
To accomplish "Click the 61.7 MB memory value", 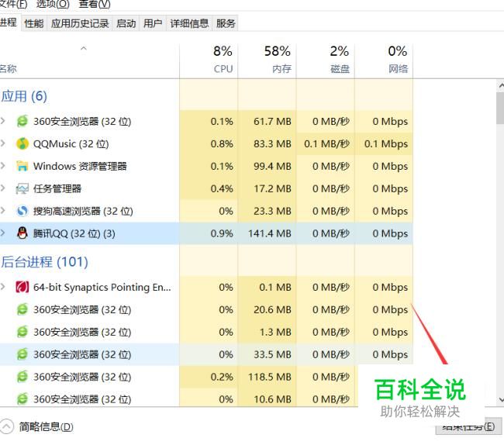I will pyautogui.click(x=272, y=122).
